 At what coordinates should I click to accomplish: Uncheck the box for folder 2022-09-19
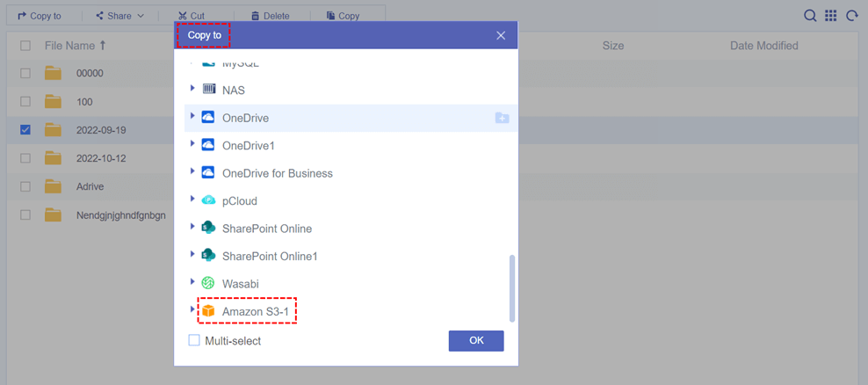click(25, 130)
